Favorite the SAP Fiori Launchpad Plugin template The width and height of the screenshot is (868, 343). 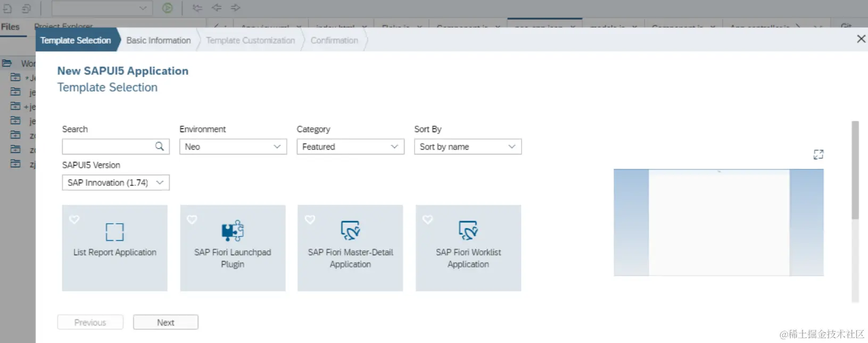pos(192,219)
